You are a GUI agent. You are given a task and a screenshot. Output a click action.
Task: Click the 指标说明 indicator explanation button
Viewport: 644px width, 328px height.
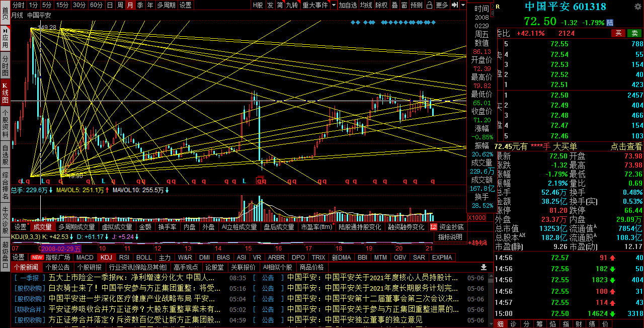tap(450, 237)
